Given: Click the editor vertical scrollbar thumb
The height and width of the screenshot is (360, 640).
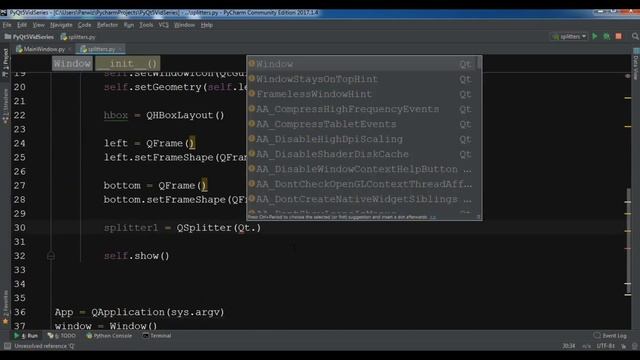Looking at the screenshot, I should point(628,242).
